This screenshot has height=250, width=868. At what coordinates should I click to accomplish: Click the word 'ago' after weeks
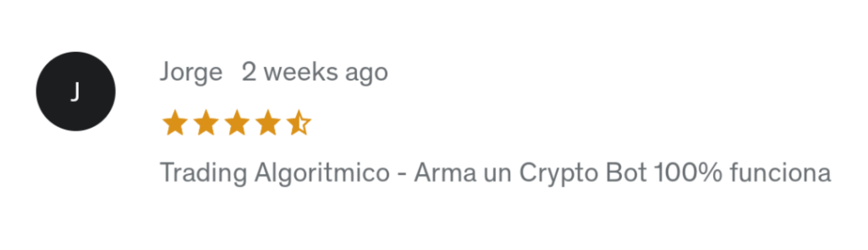coord(367,74)
